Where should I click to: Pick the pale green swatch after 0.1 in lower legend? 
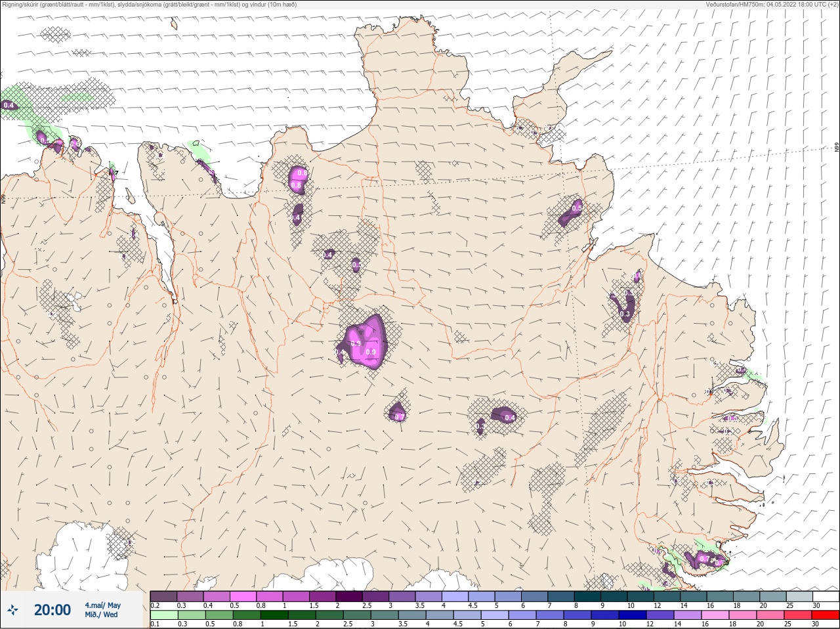coord(163,615)
